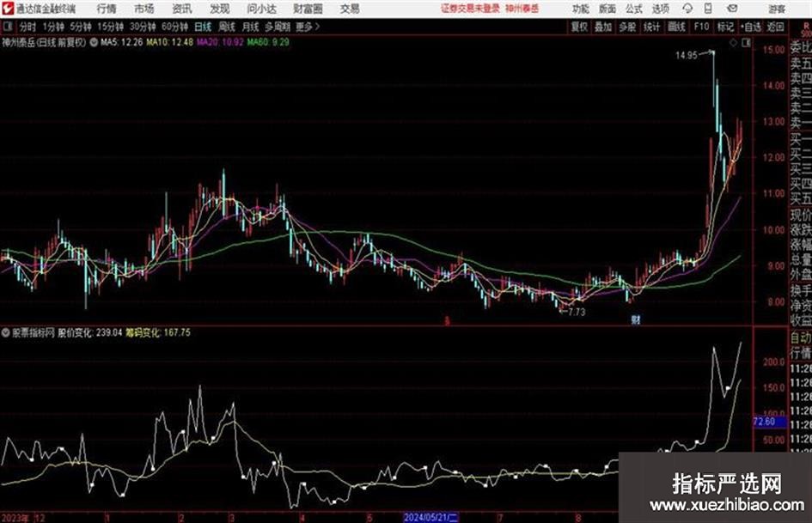Click the 游客 user label
Screen dimensions: 812x523
776,9
